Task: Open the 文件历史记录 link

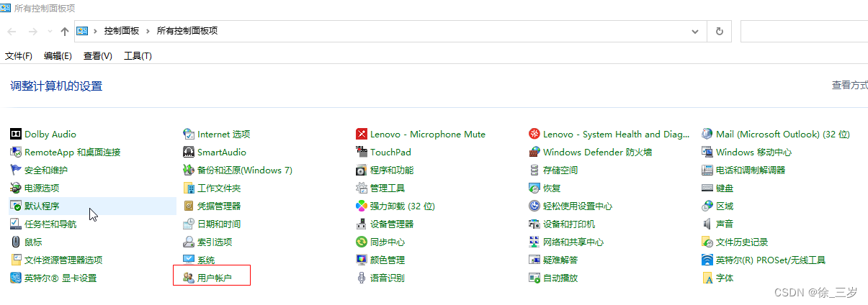Action: [742, 242]
